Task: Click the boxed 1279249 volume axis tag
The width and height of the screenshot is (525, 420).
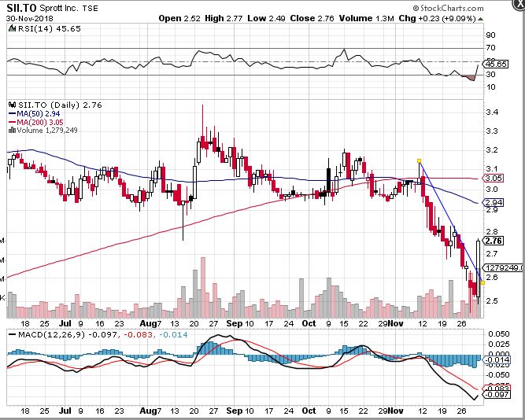Action: click(x=504, y=267)
